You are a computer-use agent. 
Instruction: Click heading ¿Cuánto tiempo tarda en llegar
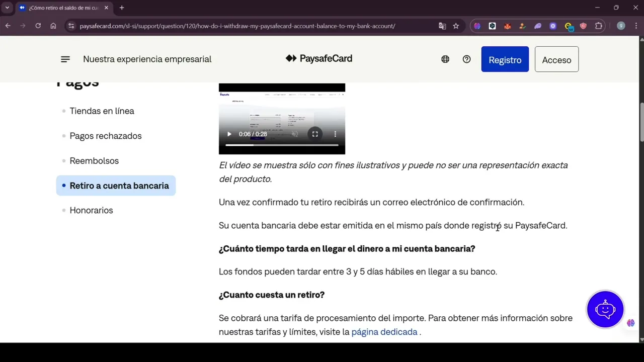(347, 248)
